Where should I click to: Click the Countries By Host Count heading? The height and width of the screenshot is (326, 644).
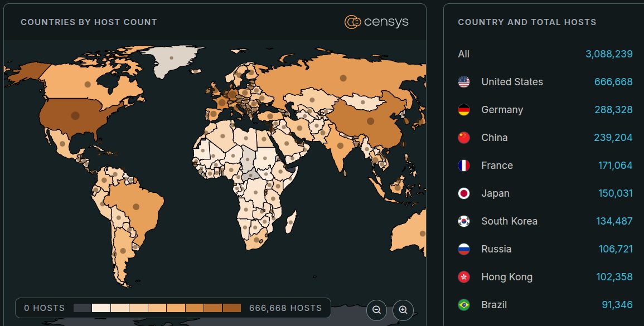[x=89, y=22]
